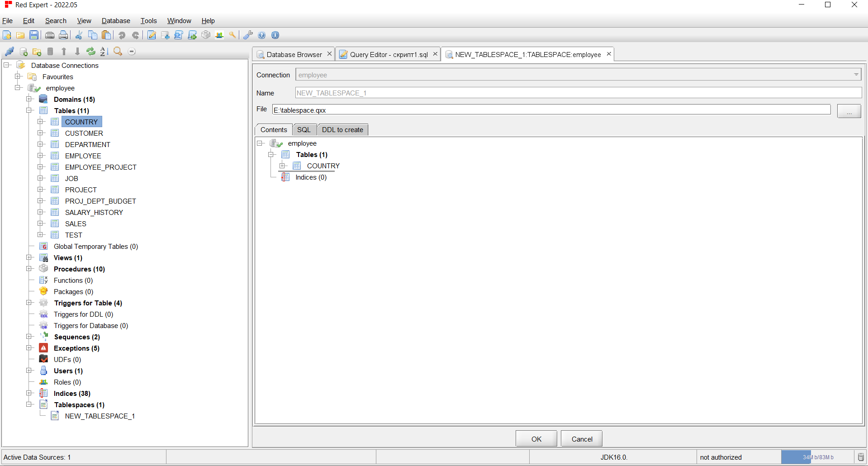Screen dimensions: 868x466
Task: Open the Query Editor from toolbar icon
Action: click(x=152, y=35)
